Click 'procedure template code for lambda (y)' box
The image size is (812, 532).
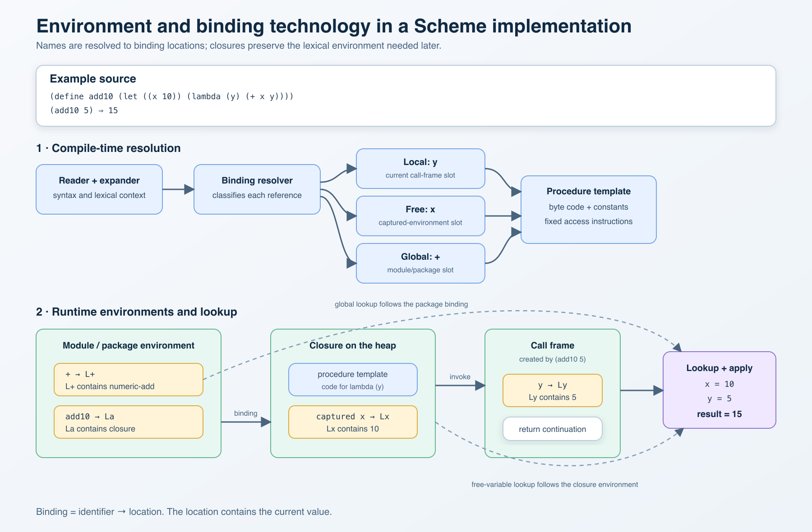coord(353,380)
